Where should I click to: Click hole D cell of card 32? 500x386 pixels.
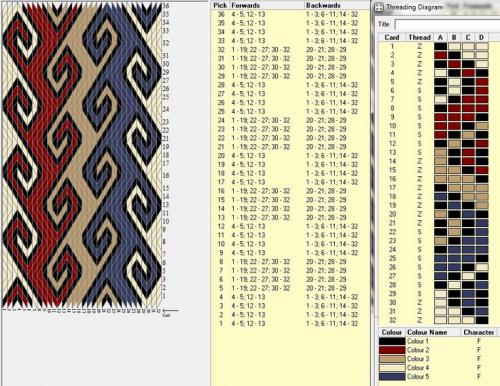pos(482,320)
